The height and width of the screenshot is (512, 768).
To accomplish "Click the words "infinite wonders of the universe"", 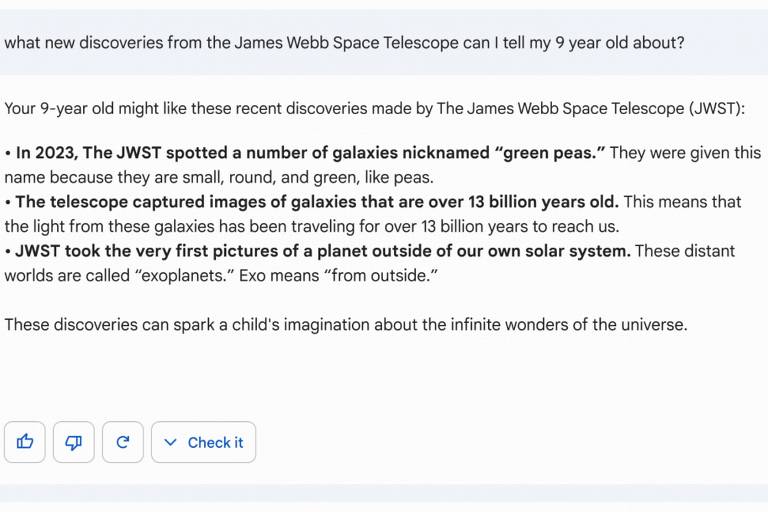I will tap(569, 324).
